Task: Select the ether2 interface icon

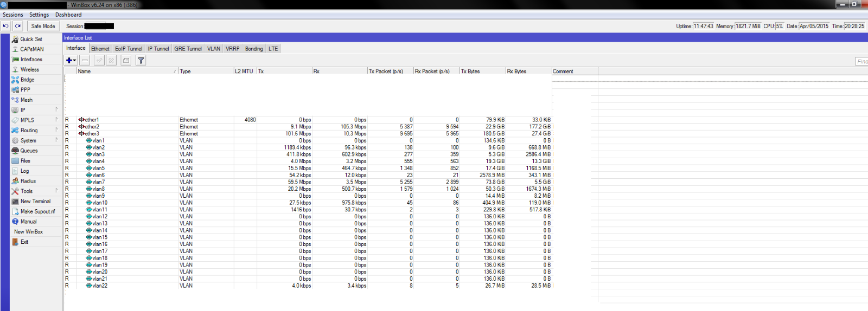Action: (81, 127)
